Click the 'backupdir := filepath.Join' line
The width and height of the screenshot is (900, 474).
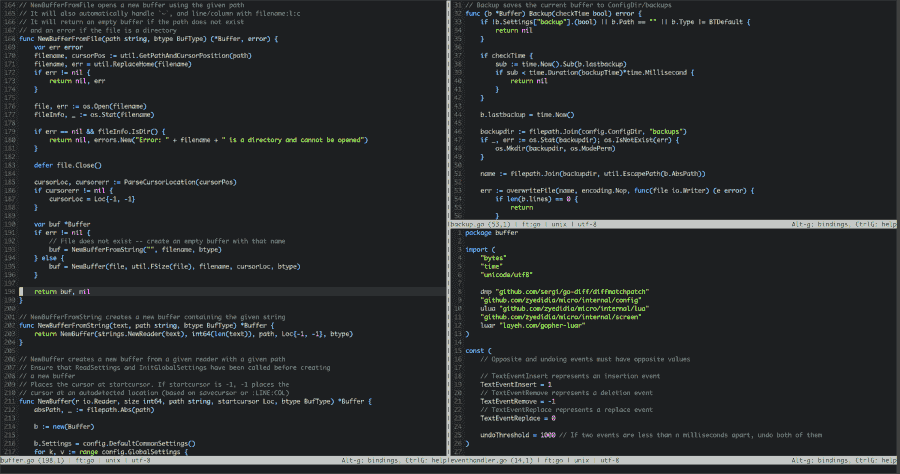coord(583,131)
